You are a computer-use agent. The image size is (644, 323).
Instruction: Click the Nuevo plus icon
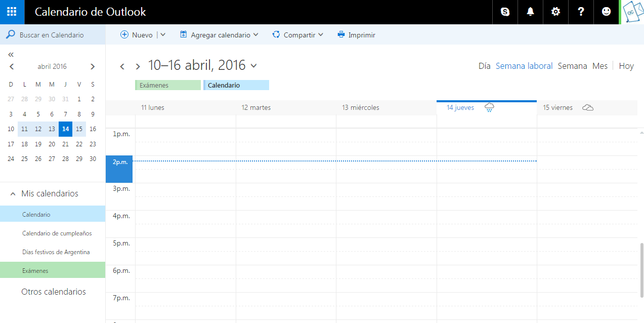(x=124, y=34)
